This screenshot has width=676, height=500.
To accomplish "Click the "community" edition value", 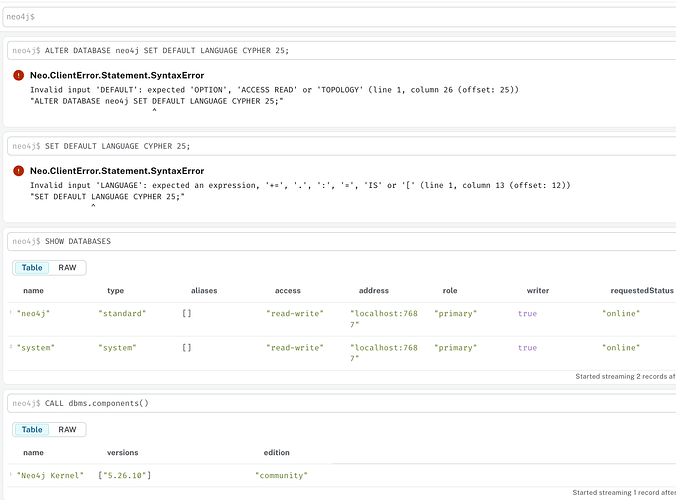I will point(281,475).
